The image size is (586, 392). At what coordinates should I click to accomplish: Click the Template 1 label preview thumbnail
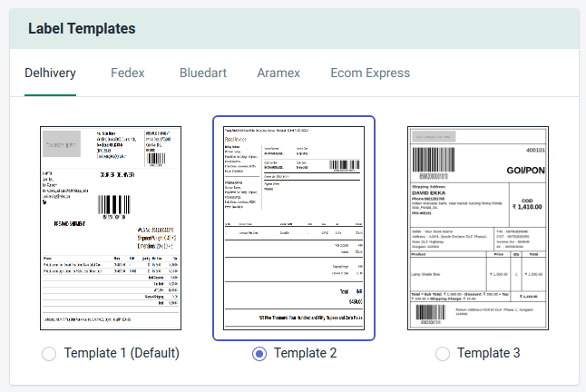pos(112,228)
